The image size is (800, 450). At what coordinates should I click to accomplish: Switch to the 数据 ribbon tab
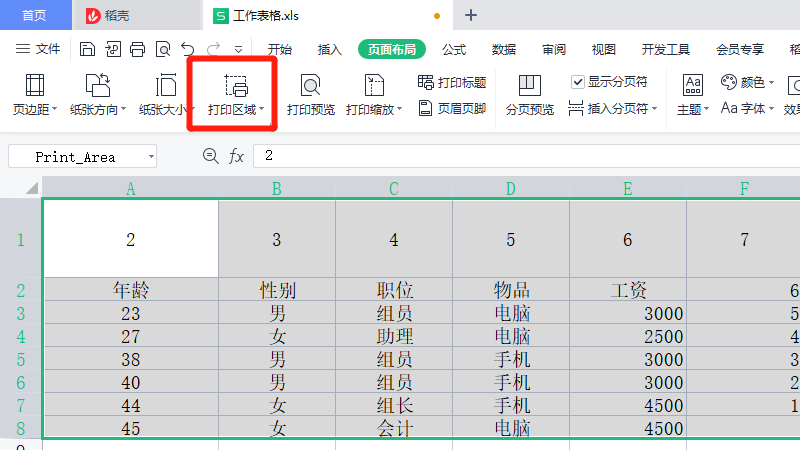[x=504, y=49]
